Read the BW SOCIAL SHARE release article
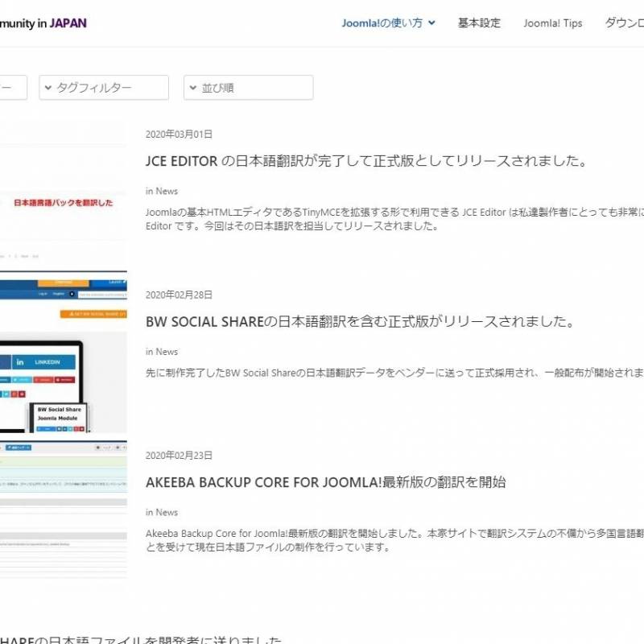Image resolution: width=644 pixels, height=644 pixels. click(360, 322)
